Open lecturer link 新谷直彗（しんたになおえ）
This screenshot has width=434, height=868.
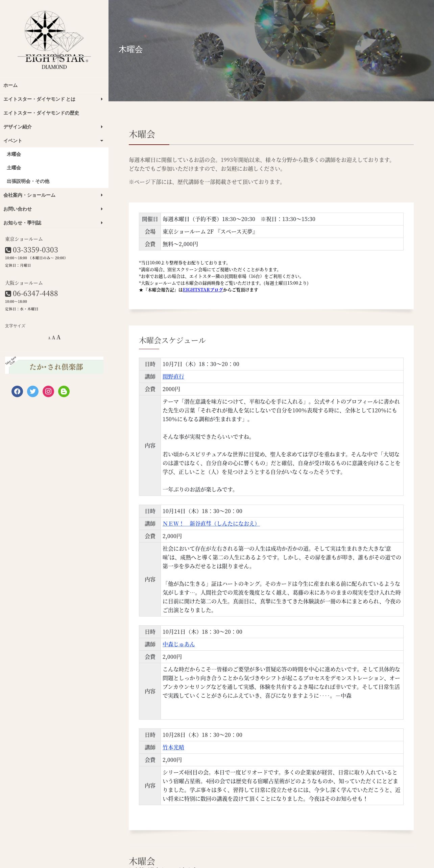(211, 524)
